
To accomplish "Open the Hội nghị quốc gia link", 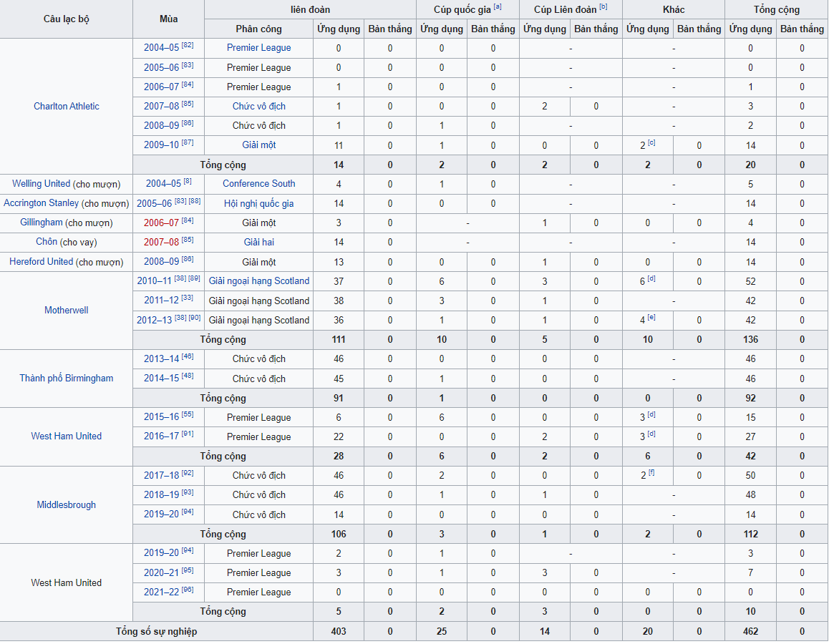I will pyautogui.click(x=258, y=204).
